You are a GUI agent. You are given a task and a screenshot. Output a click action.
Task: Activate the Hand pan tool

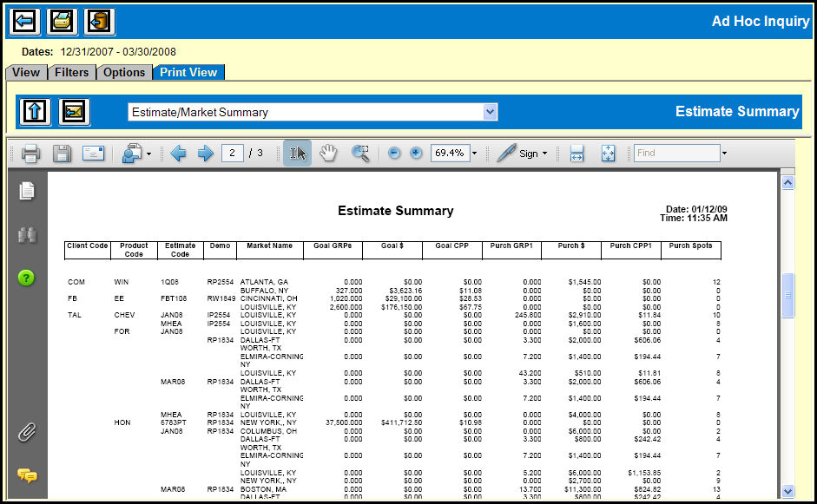[x=328, y=153]
